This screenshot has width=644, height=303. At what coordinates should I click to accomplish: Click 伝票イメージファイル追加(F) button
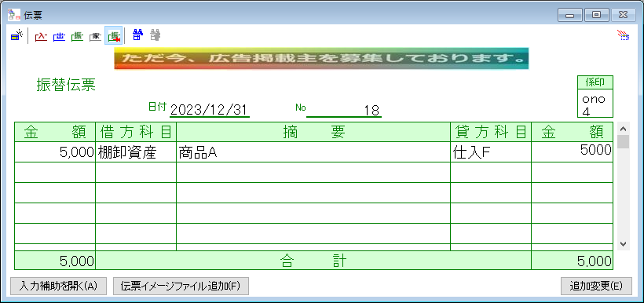181,287
